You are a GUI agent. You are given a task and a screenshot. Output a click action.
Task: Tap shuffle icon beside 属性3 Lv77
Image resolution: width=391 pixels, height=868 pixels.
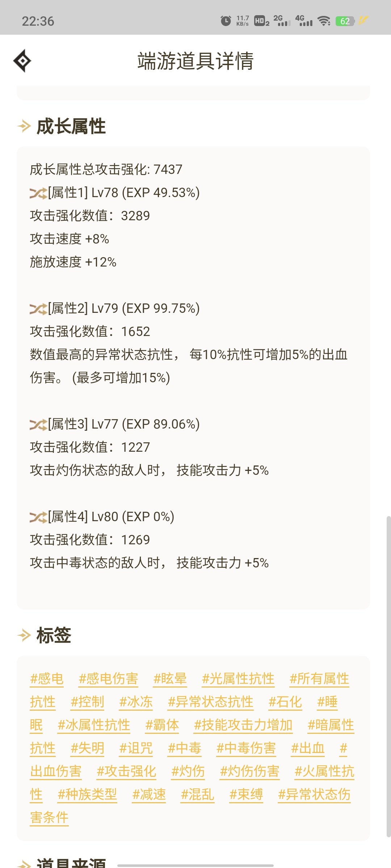tap(38, 425)
